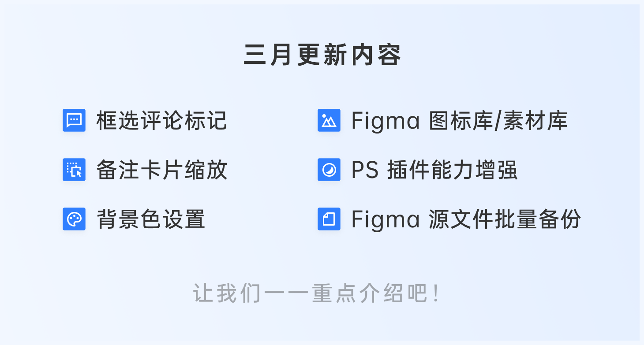
Task: Click the exclamation mark ending the subtitle
Action: [x=436, y=293]
